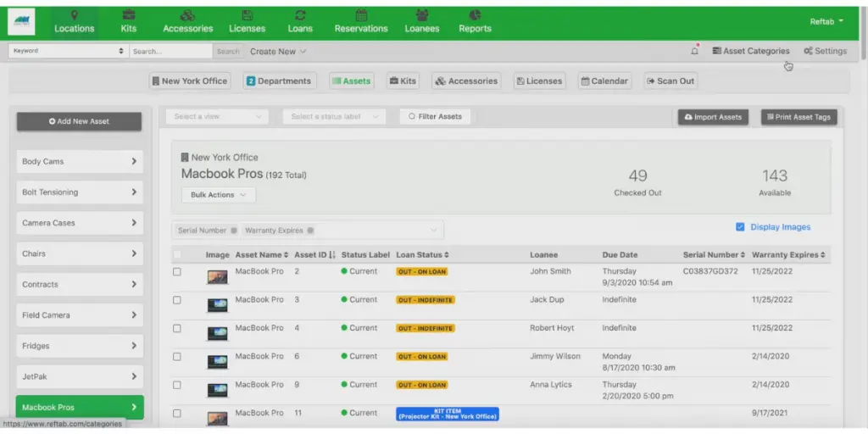
Task: Expand the Bulk Actions dropdown
Action: coord(219,195)
